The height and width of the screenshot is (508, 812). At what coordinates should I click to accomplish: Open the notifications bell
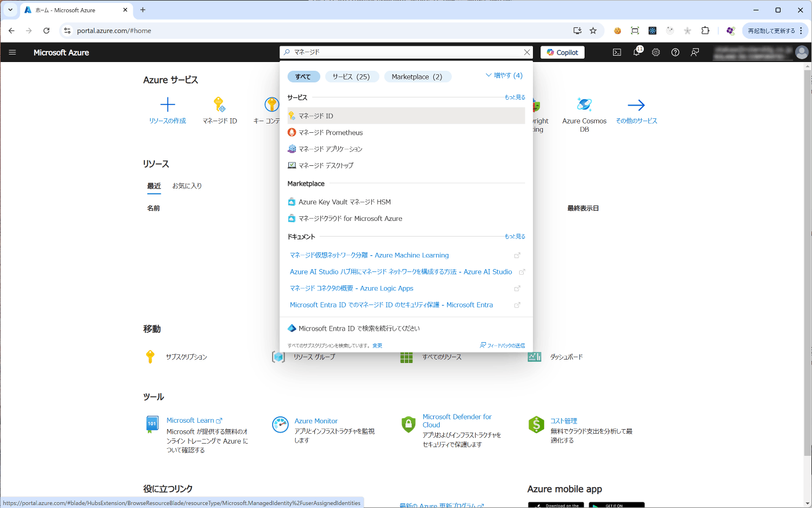[x=637, y=52]
